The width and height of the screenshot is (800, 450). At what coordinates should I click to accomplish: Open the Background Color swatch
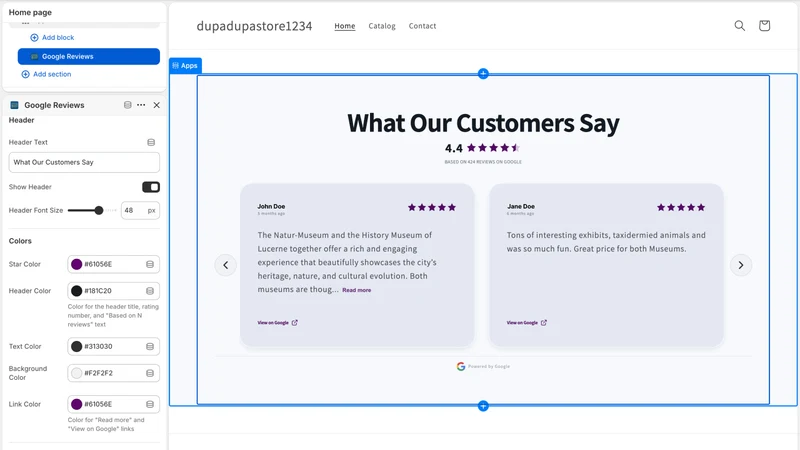coord(77,373)
